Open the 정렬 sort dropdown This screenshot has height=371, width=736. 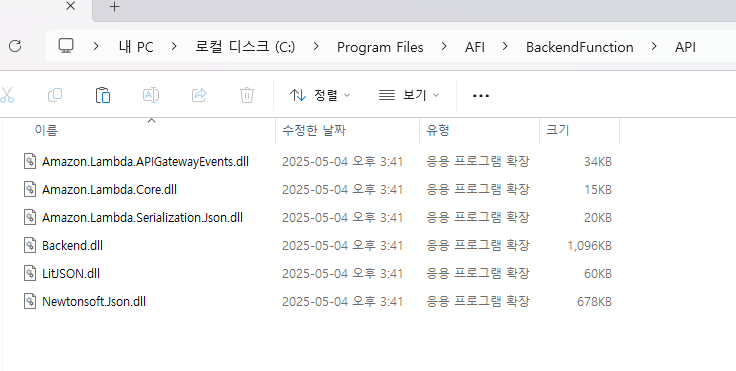[x=320, y=95]
